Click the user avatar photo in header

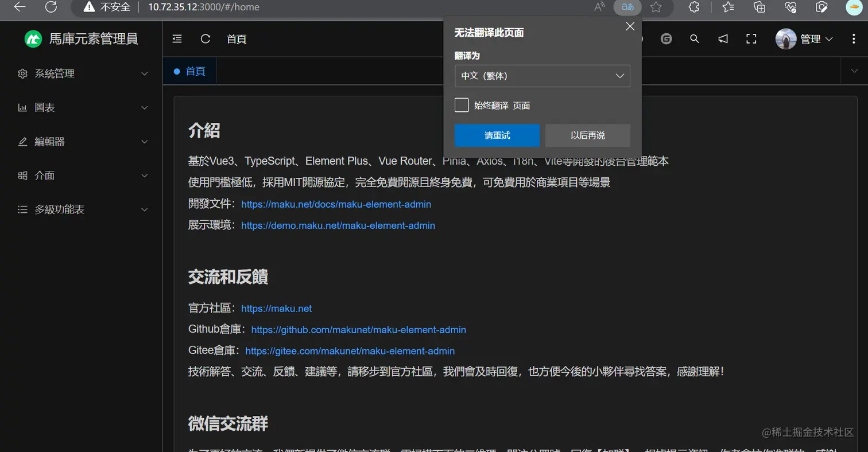coord(786,39)
